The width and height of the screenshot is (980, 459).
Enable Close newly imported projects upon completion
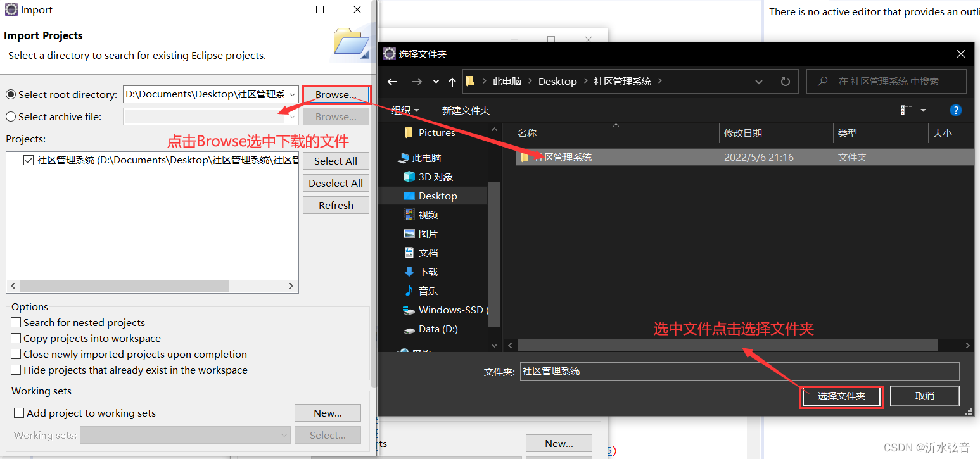click(x=16, y=354)
